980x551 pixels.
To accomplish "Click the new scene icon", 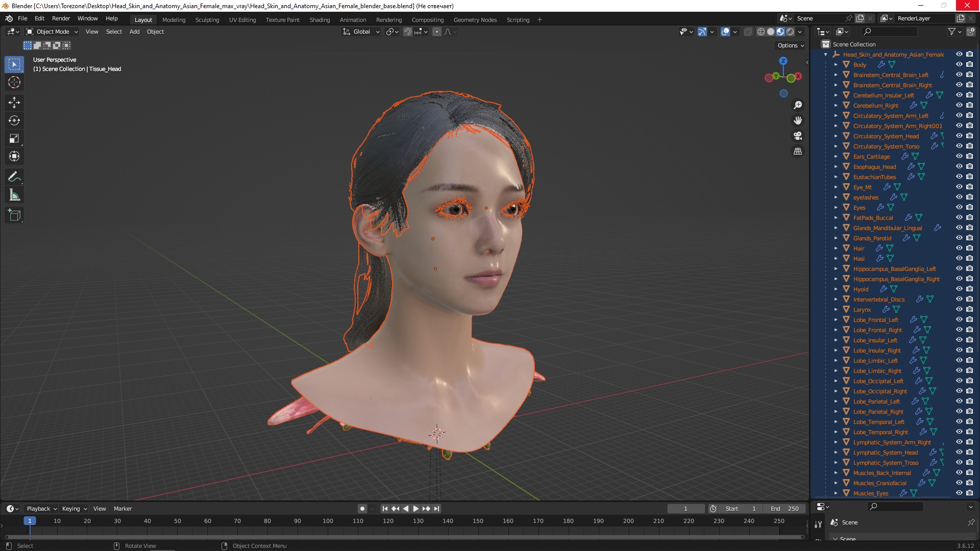I will point(860,18).
